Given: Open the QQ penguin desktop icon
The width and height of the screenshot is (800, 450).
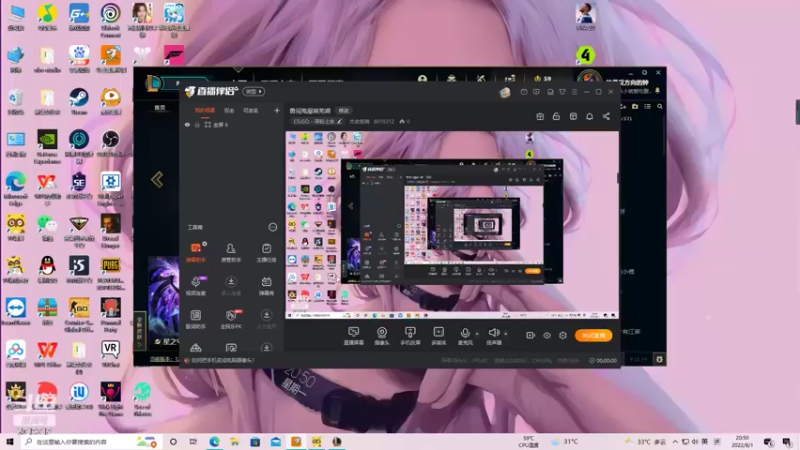Looking at the screenshot, I should pyautogui.click(x=47, y=269).
